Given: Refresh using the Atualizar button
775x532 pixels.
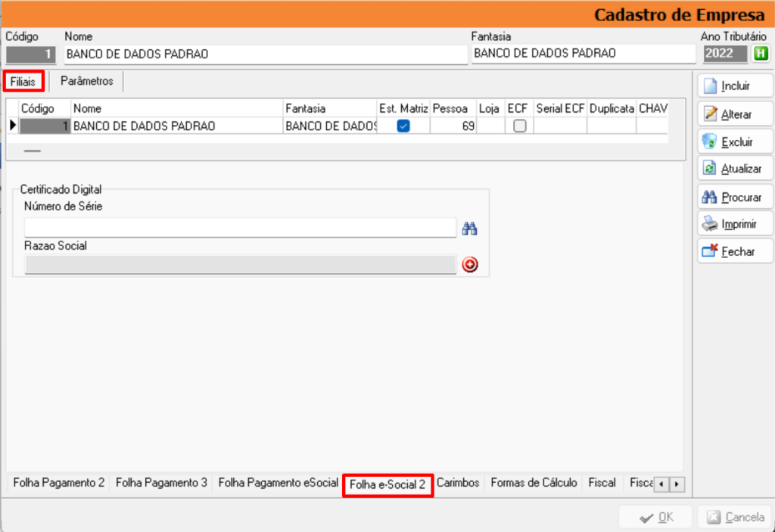Looking at the screenshot, I should (735, 169).
